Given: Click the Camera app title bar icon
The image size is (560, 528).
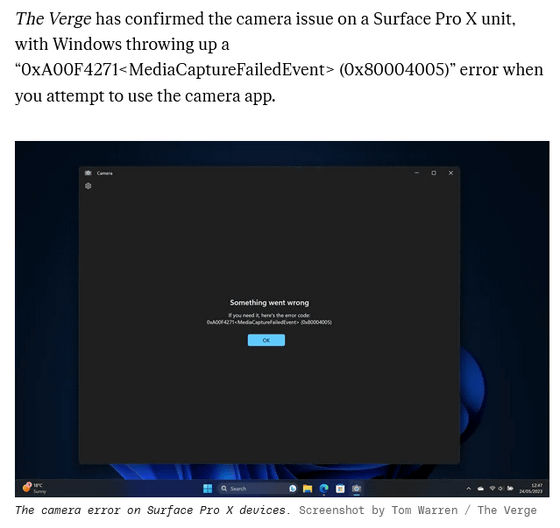Looking at the screenshot, I should pyautogui.click(x=88, y=173).
